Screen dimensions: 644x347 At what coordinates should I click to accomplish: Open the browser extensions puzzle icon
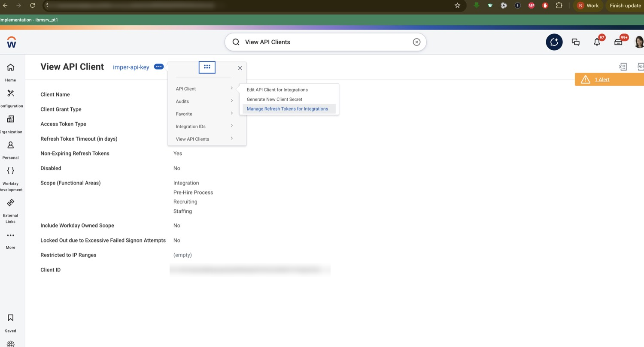tap(559, 6)
